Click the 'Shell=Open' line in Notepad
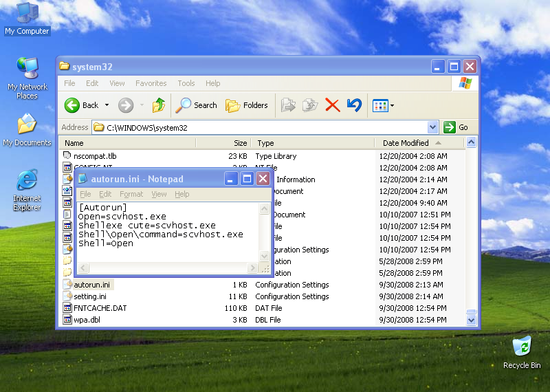550x392 pixels. [x=106, y=243]
